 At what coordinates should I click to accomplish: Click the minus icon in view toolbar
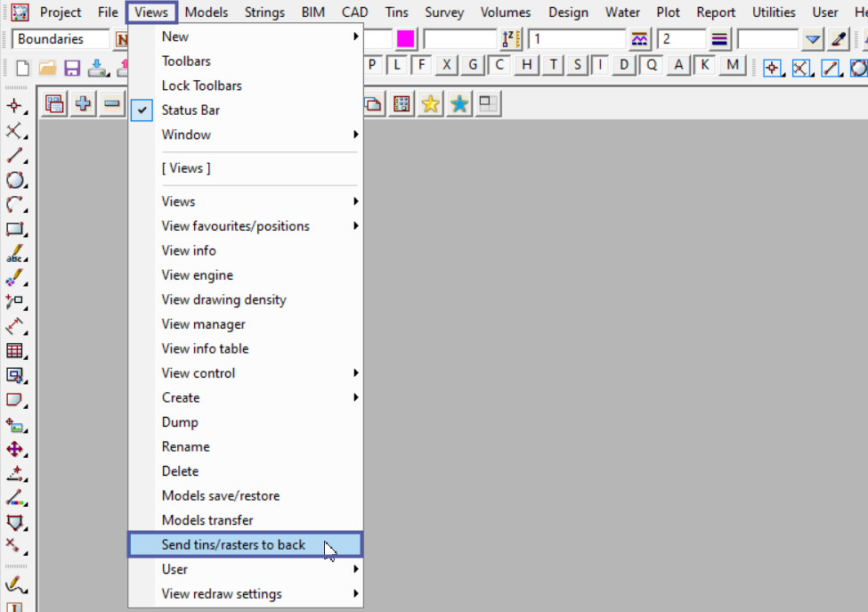tap(111, 104)
